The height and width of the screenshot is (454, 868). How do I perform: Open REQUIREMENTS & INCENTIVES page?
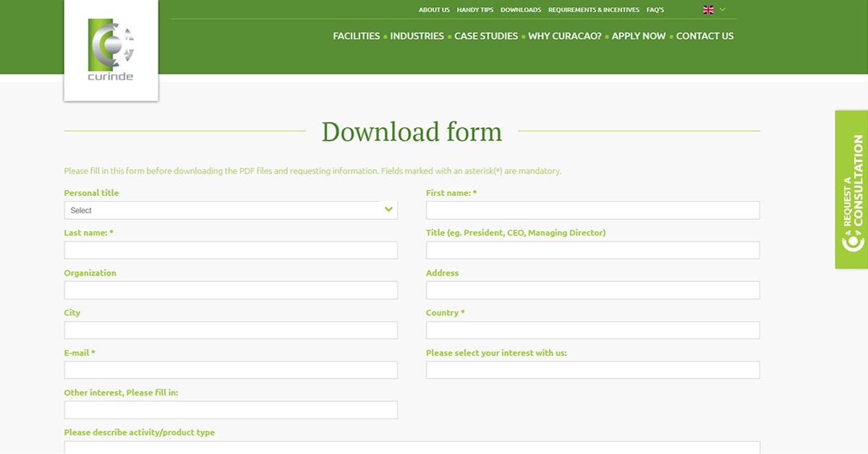[x=594, y=9]
